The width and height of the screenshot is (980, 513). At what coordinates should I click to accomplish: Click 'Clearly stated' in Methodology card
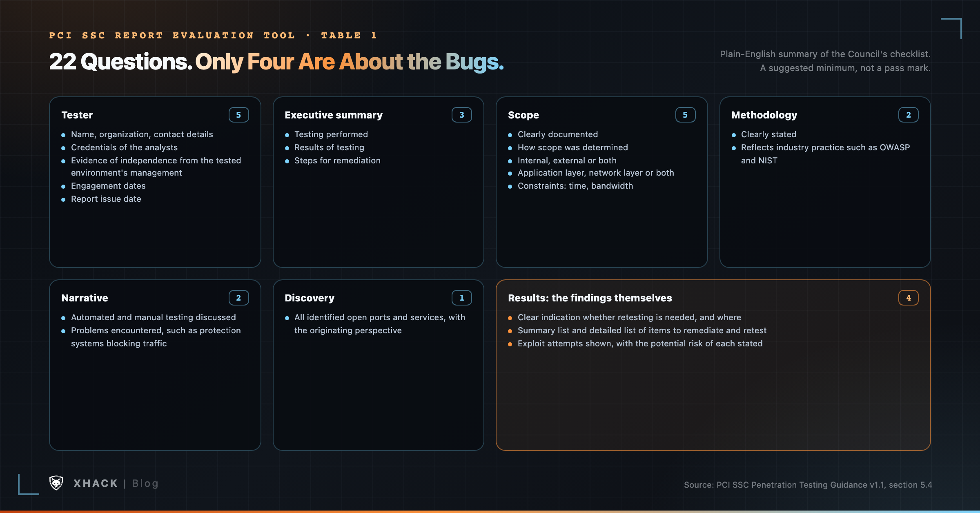tap(769, 134)
